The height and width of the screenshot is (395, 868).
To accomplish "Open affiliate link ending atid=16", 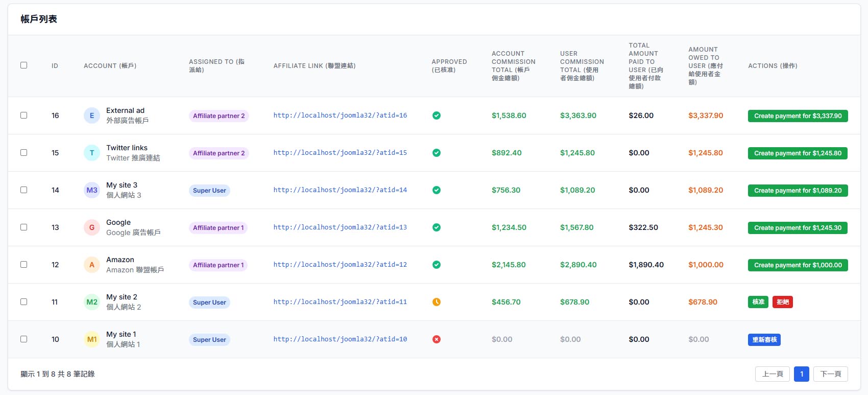I will (x=340, y=115).
